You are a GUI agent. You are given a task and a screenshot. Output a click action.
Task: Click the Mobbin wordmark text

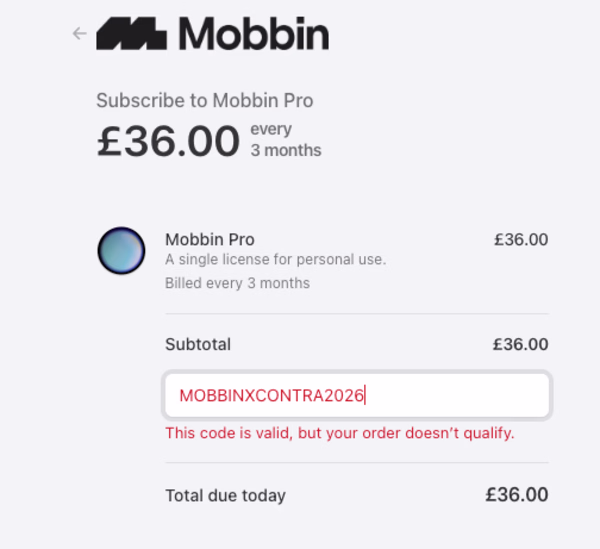[x=254, y=33]
